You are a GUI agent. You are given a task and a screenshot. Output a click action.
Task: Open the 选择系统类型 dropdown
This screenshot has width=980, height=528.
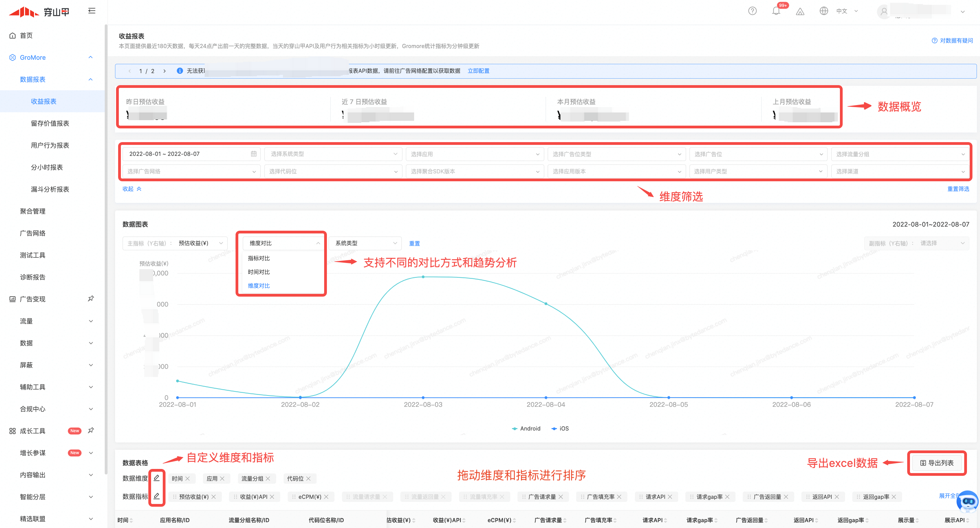click(x=333, y=154)
